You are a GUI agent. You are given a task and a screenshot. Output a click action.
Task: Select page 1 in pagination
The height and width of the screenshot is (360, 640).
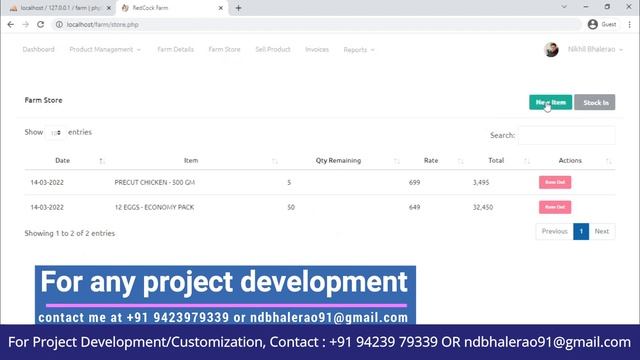581,231
